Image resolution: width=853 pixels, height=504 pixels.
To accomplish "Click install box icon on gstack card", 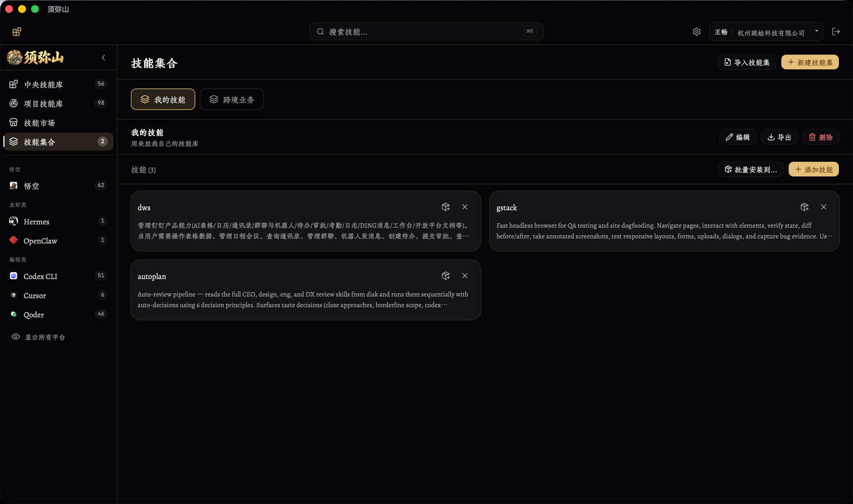I will point(804,207).
